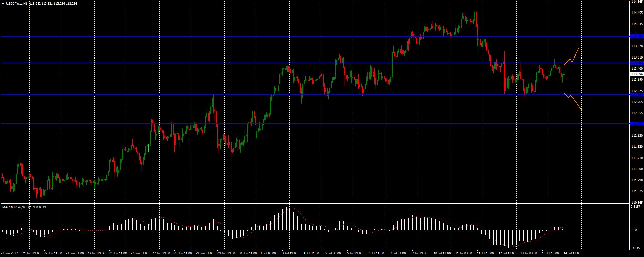The image size is (644, 257).
Task: Click the 111.075 price scale value
Action: [637, 191]
